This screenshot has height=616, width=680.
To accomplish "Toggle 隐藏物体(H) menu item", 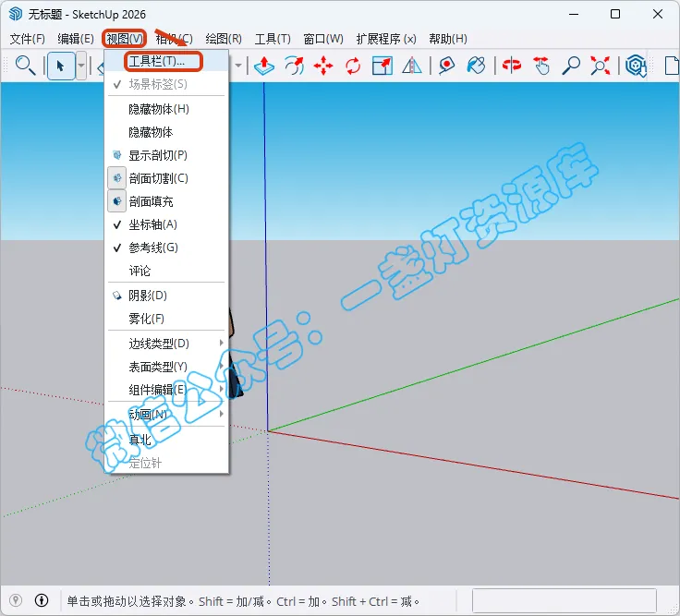I will (x=166, y=109).
